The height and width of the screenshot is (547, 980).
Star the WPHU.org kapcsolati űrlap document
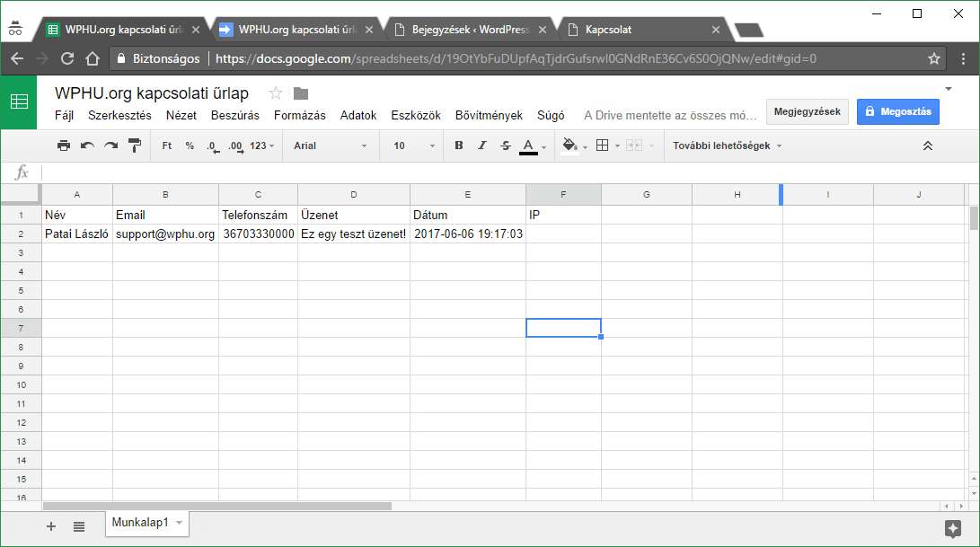pos(276,93)
